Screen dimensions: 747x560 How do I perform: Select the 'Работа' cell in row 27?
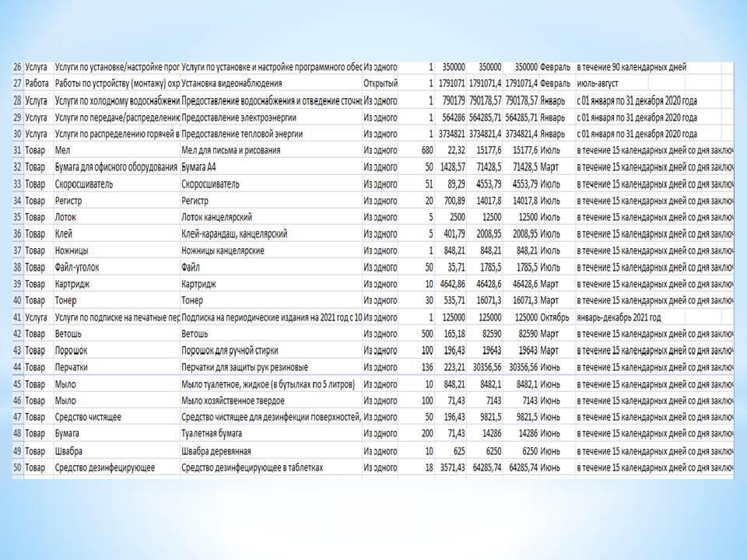tap(37, 83)
